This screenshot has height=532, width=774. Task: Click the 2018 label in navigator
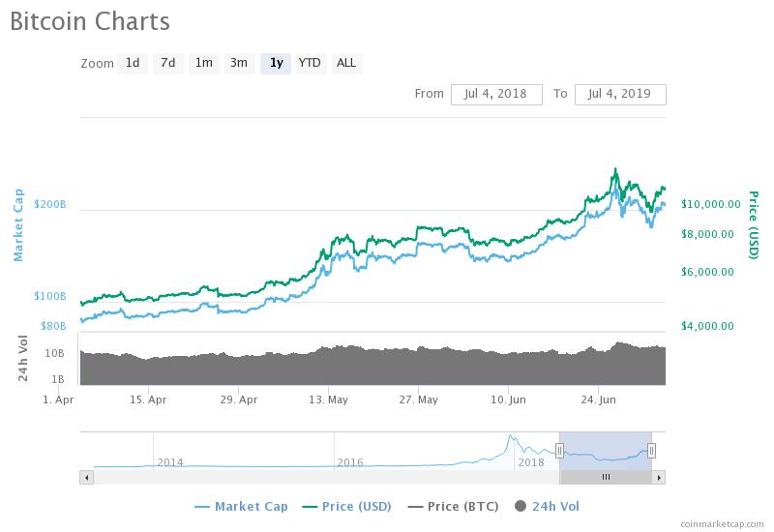(x=530, y=462)
